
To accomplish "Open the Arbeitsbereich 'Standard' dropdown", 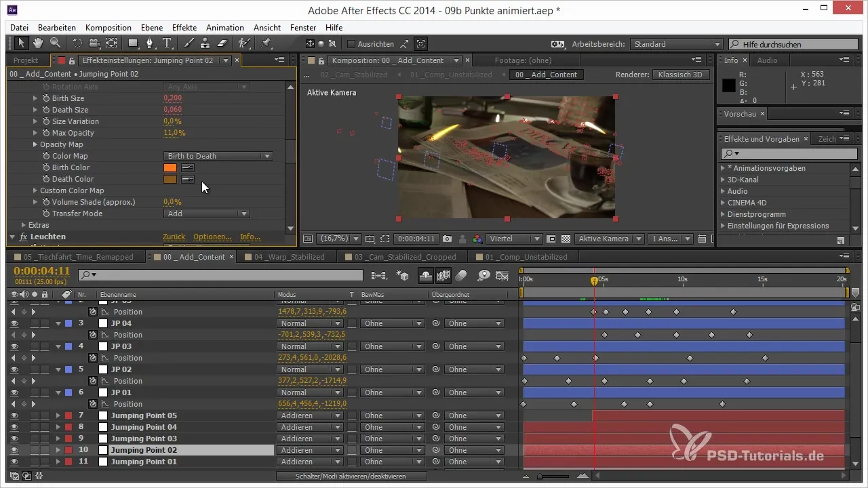I will pyautogui.click(x=676, y=44).
